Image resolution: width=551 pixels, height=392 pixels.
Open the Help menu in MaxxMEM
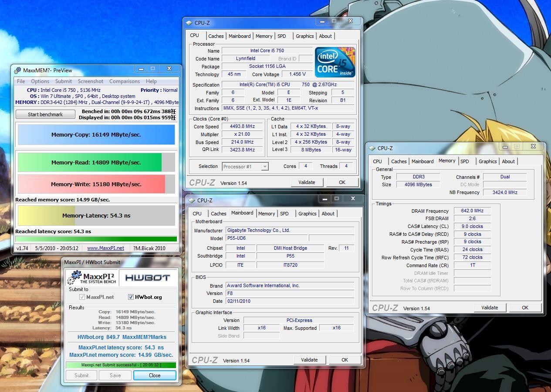[151, 81]
